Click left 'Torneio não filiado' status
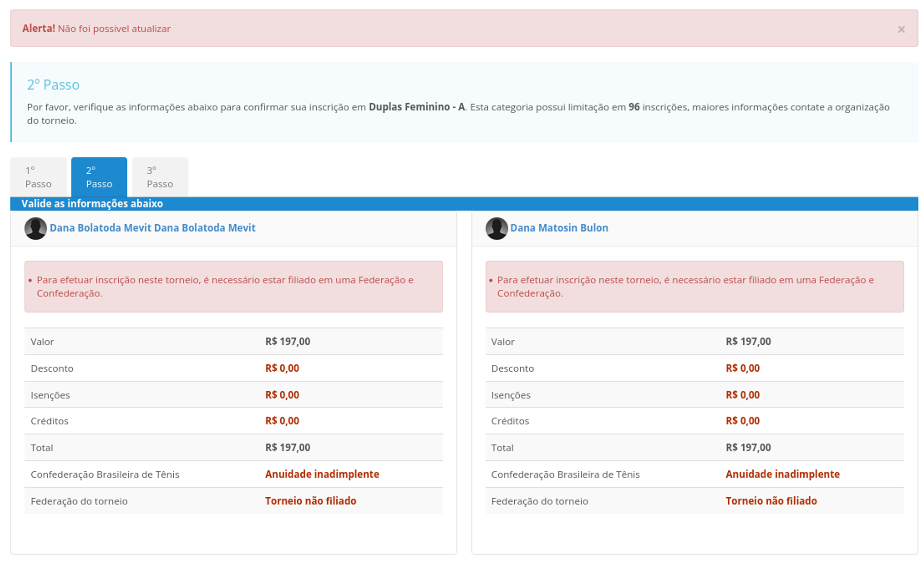The height and width of the screenshot is (561, 924). 310,501
